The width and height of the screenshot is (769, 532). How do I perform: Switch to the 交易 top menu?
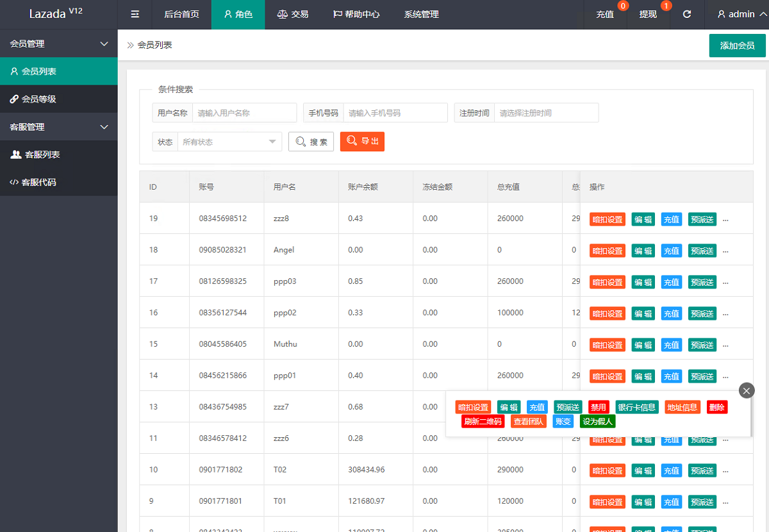point(293,14)
